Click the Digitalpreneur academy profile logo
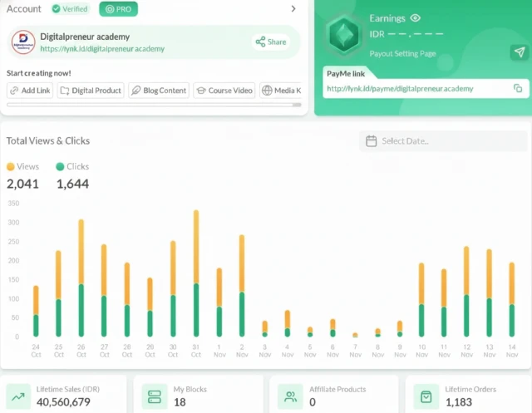Screen dimensions: 532x413 pyautogui.click(x=23, y=42)
